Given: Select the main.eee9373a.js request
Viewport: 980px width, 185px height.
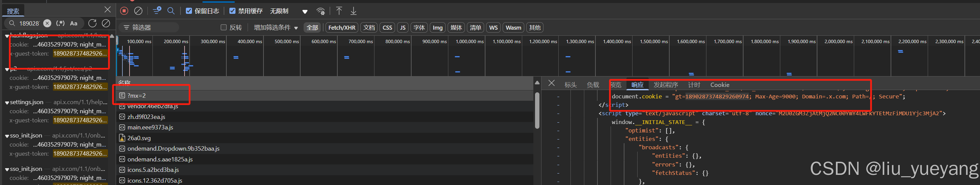Looking at the screenshot, I should pyautogui.click(x=325, y=127).
